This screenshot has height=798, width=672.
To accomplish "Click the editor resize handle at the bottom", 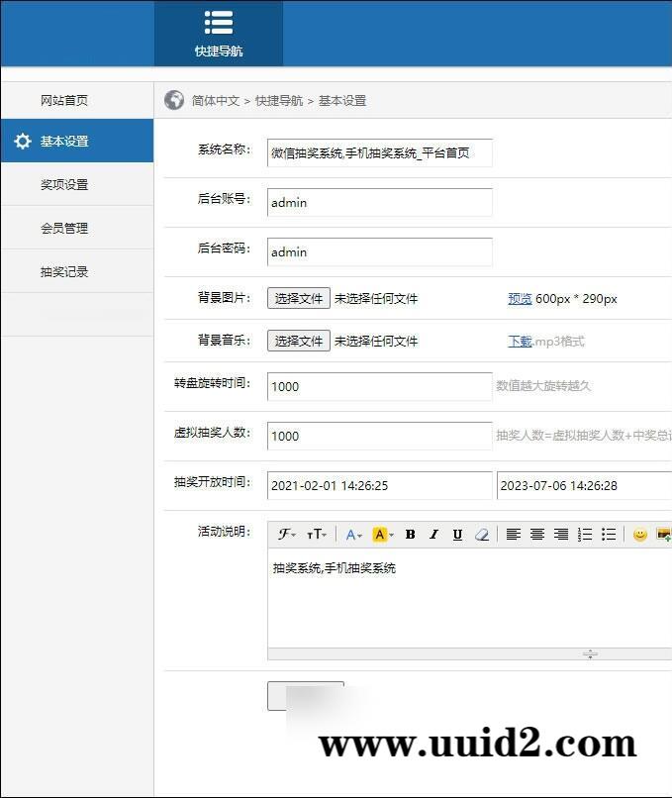I will click(x=590, y=654).
